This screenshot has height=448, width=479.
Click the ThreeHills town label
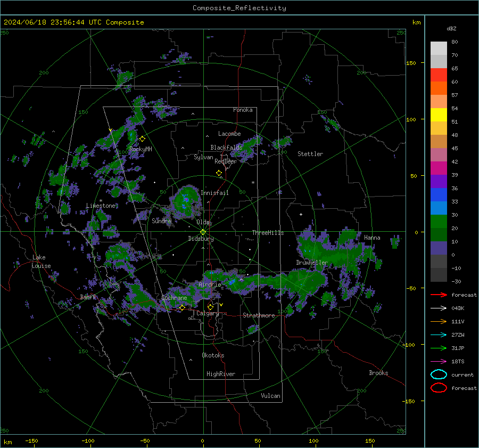tap(268, 233)
